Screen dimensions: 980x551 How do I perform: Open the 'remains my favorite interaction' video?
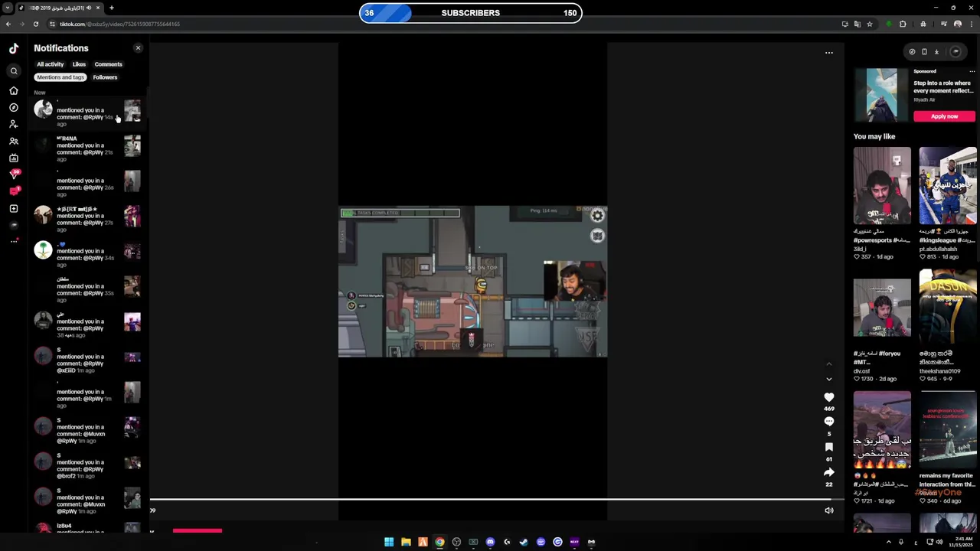(x=948, y=430)
